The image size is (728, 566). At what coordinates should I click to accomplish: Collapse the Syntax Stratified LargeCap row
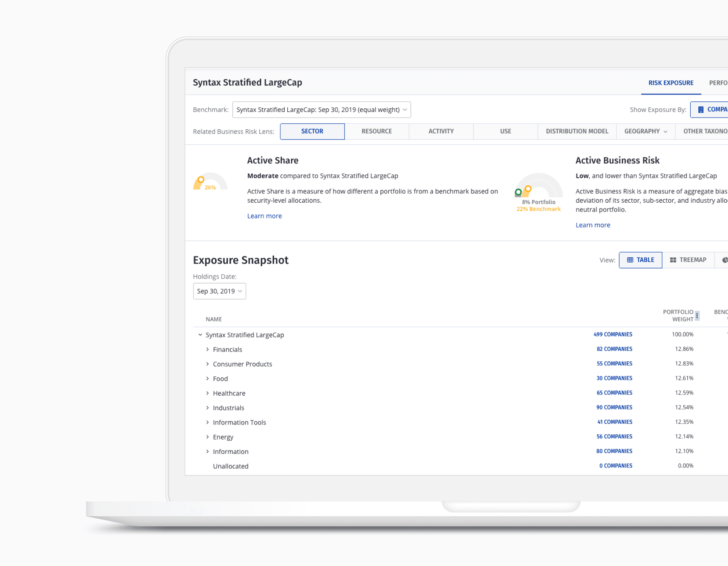(200, 335)
